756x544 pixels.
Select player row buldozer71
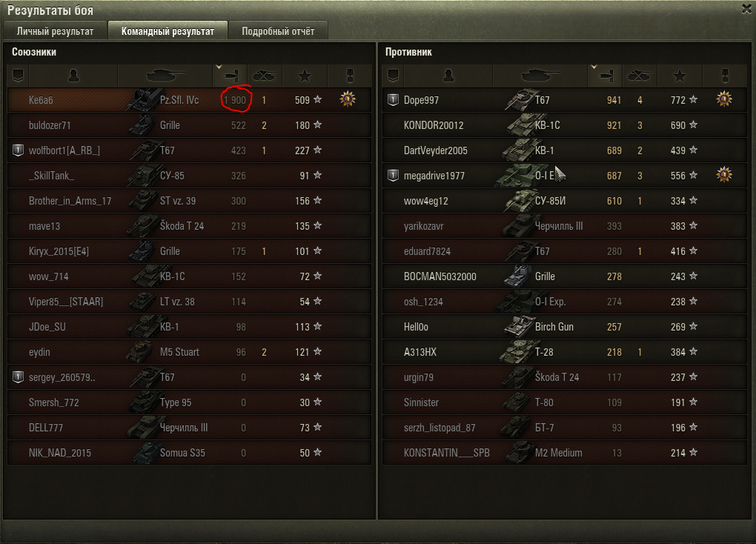189,125
